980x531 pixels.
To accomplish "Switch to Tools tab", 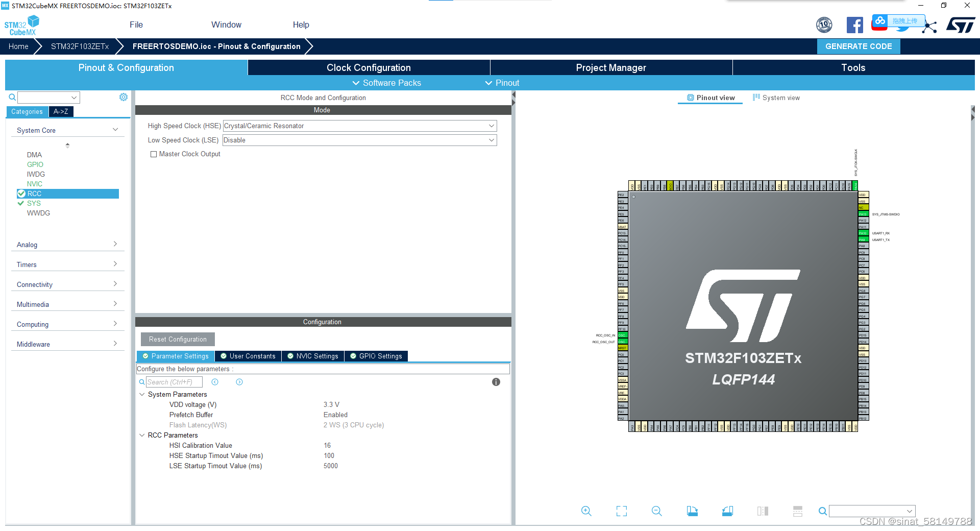I will (x=853, y=67).
